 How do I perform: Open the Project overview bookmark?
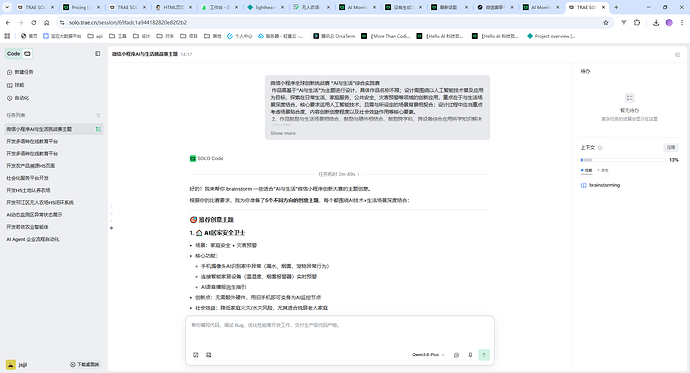pos(551,36)
